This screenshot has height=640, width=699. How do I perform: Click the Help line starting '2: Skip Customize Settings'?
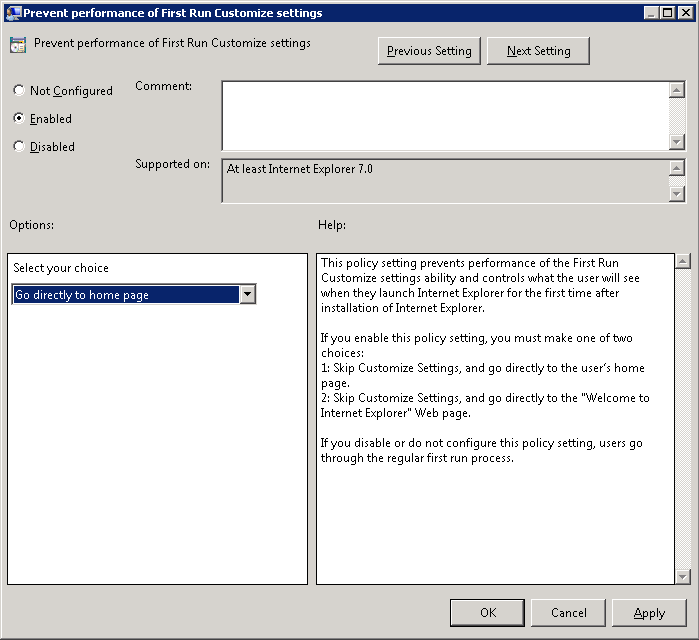[485, 398]
